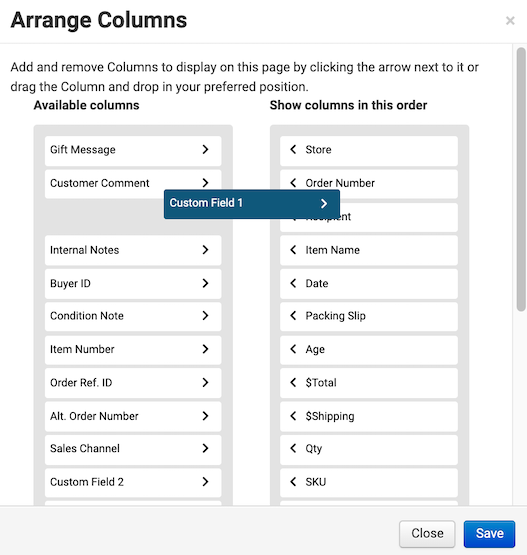The height and width of the screenshot is (555, 527).
Task: Add Internal Notes using its right chevron
Action: point(205,250)
